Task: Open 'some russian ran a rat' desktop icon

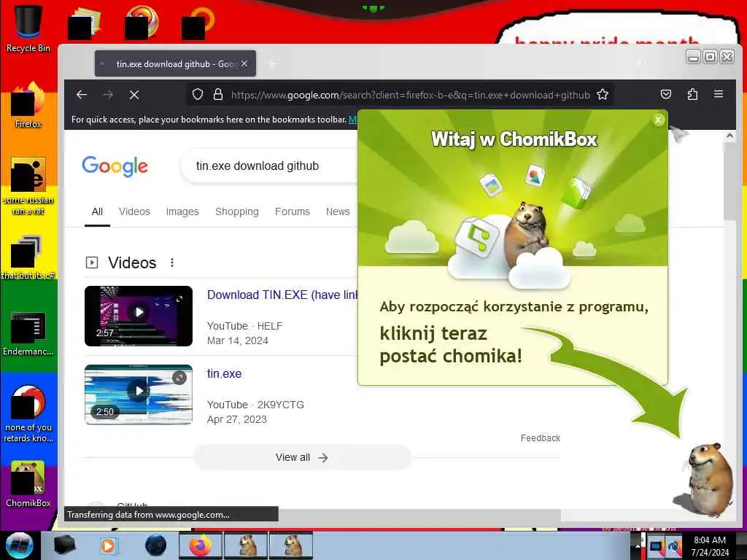Action: pyautogui.click(x=28, y=186)
